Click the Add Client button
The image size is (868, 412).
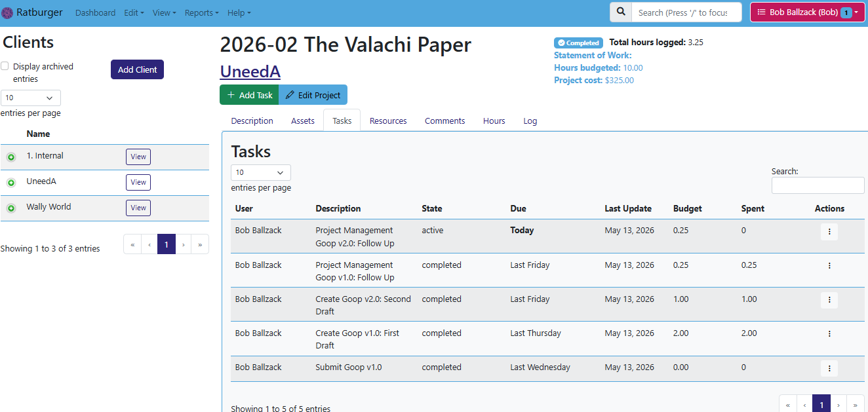(137, 69)
